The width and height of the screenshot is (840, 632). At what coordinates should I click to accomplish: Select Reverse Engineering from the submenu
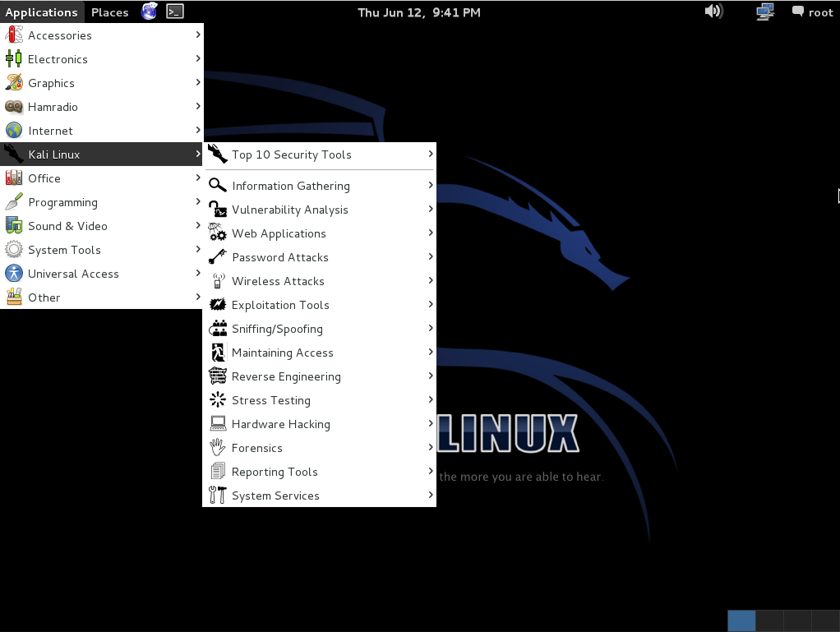[286, 376]
